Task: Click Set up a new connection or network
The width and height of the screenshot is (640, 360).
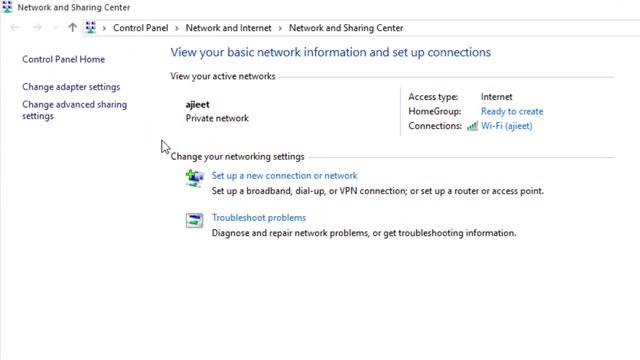Action: click(284, 176)
